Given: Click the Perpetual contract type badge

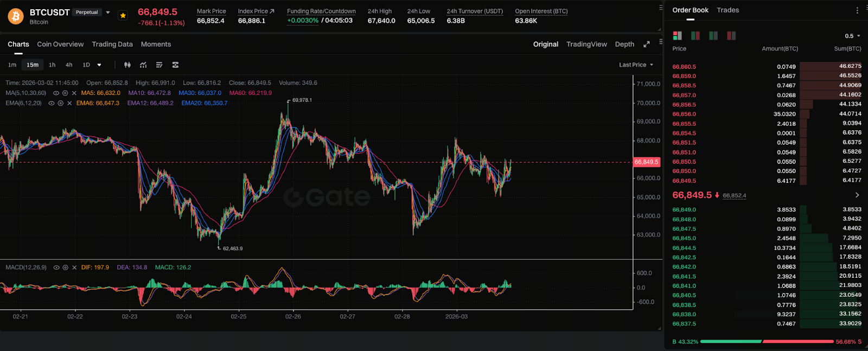Looking at the screenshot, I should [87, 12].
